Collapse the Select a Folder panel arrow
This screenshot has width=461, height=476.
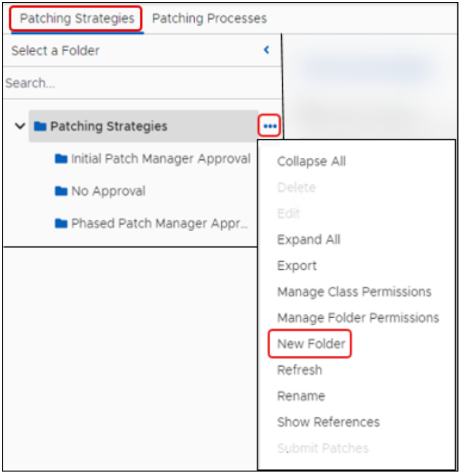pyautogui.click(x=267, y=50)
